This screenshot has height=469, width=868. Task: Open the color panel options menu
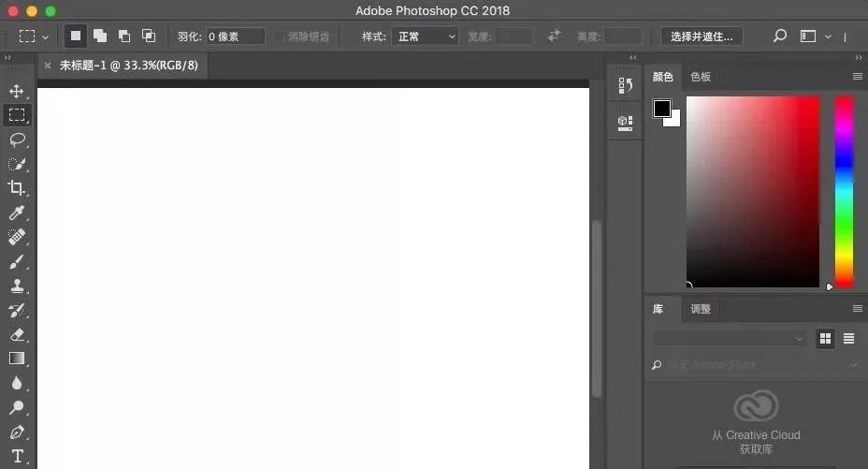pyautogui.click(x=858, y=77)
